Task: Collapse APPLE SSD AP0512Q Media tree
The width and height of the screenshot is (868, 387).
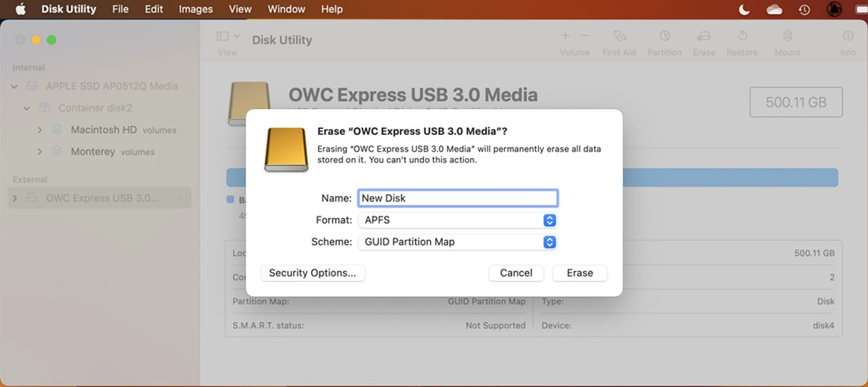Action: (15, 87)
